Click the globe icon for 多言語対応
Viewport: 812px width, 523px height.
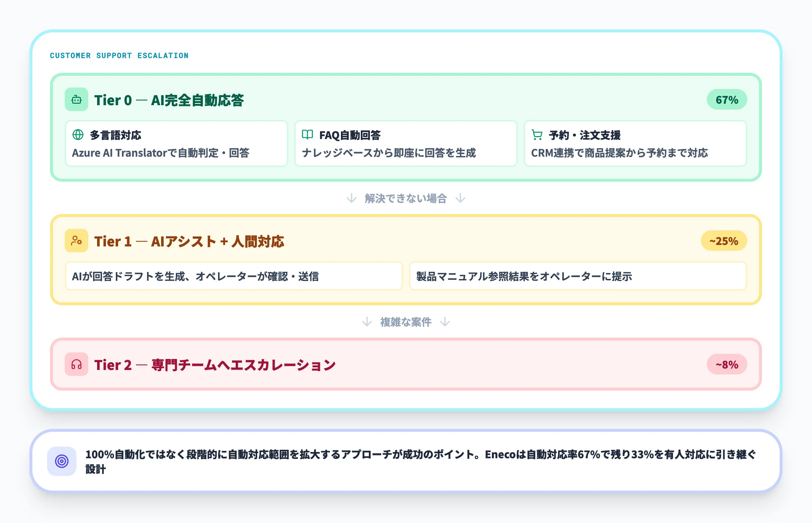(78, 135)
